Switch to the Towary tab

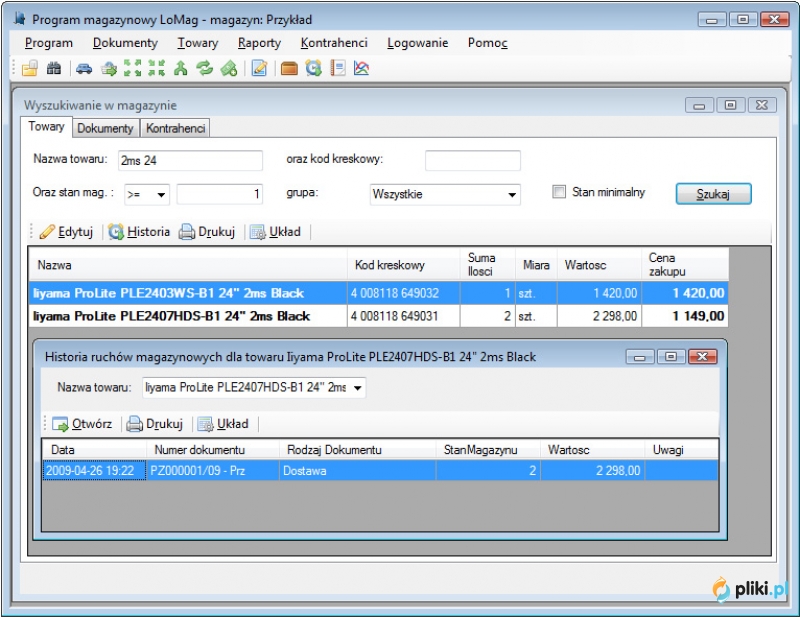pyautogui.click(x=46, y=127)
